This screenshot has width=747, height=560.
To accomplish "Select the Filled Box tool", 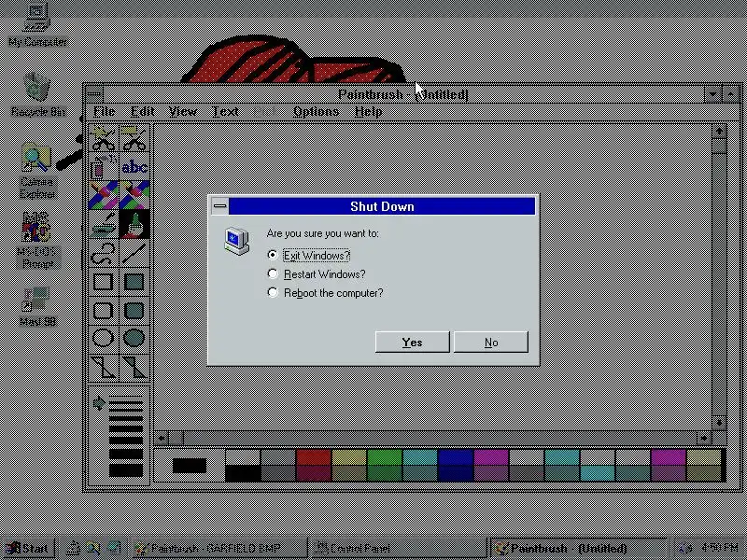I will (134, 282).
